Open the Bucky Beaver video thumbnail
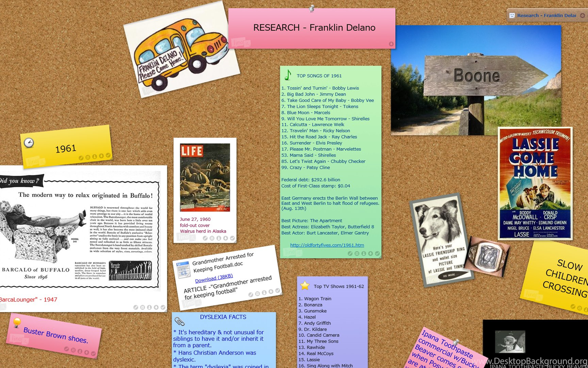The height and width of the screenshot is (368, 588). [510, 342]
